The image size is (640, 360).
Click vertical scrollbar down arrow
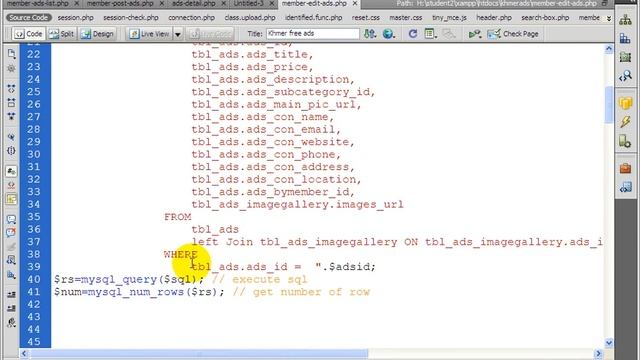point(609,343)
